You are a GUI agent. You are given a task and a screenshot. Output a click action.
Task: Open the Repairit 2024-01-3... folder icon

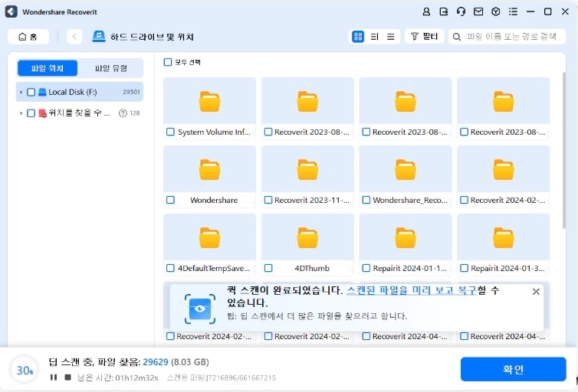(503, 238)
